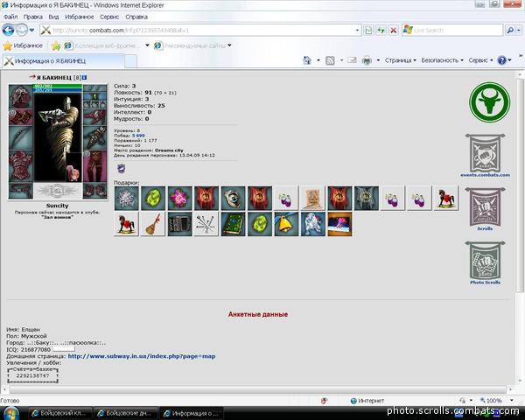
Task: Expand the Рекомендуемые сайты dropdown
Action: [x=229, y=45]
